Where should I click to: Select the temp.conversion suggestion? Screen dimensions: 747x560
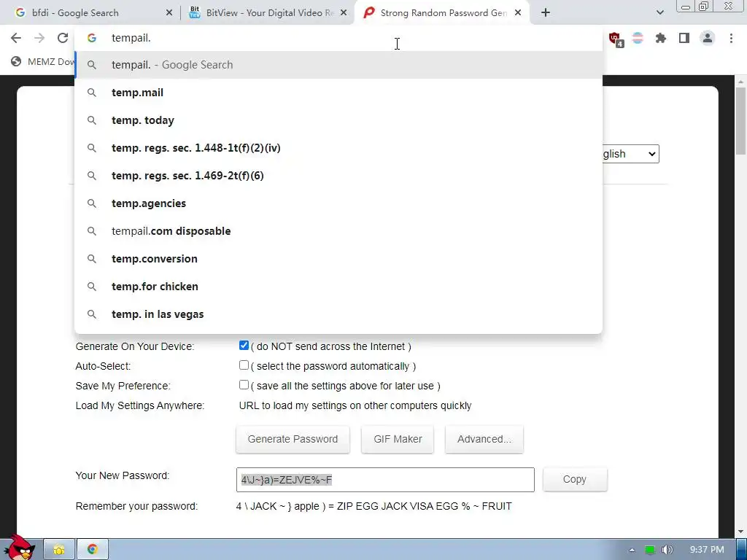338,259
